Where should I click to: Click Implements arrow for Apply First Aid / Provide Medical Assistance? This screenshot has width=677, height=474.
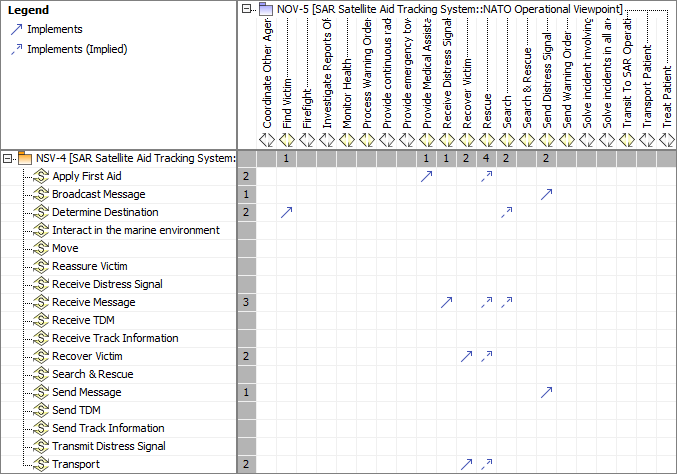(x=427, y=176)
